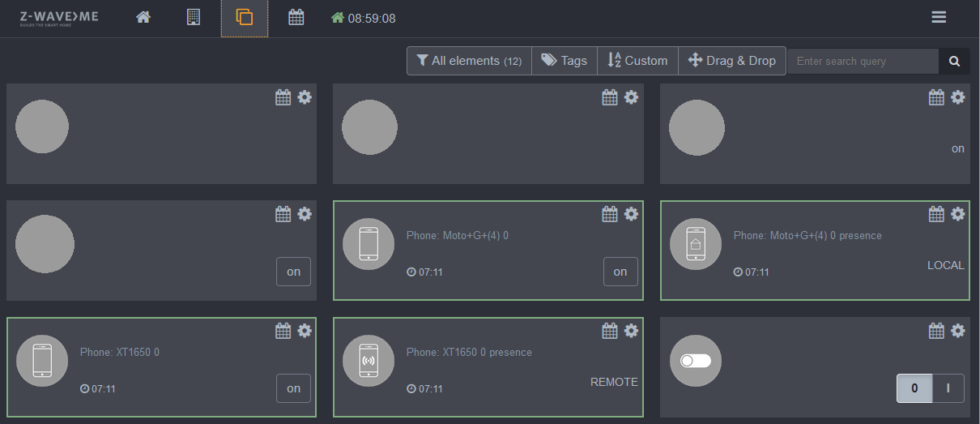
Task: Open the home dashboard icon
Action: tap(143, 17)
